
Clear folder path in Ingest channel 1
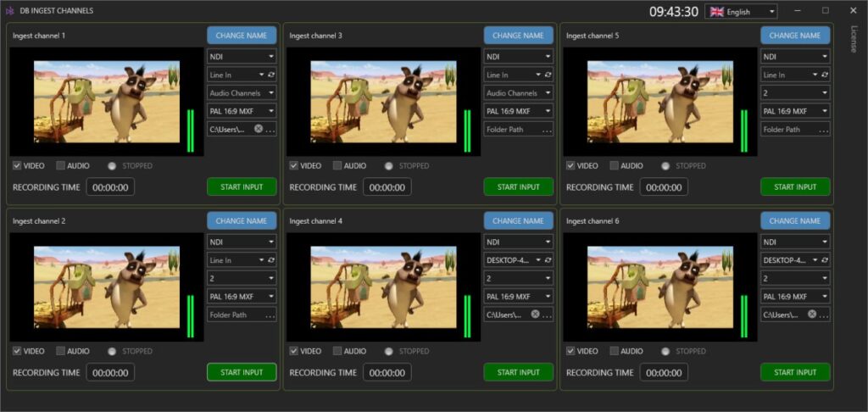(258, 129)
